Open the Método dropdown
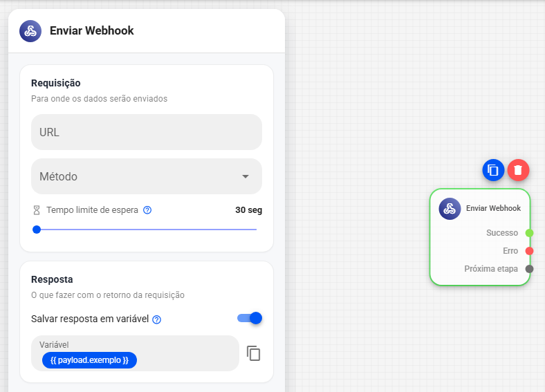The image size is (545, 392). pyautogui.click(x=147, y=176)
